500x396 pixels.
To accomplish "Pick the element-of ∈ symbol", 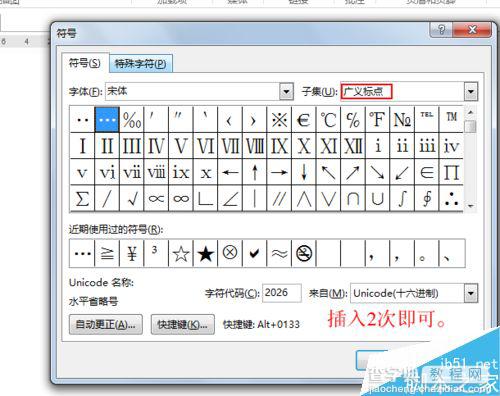I will pyautogui.click(x=427, y=172).
